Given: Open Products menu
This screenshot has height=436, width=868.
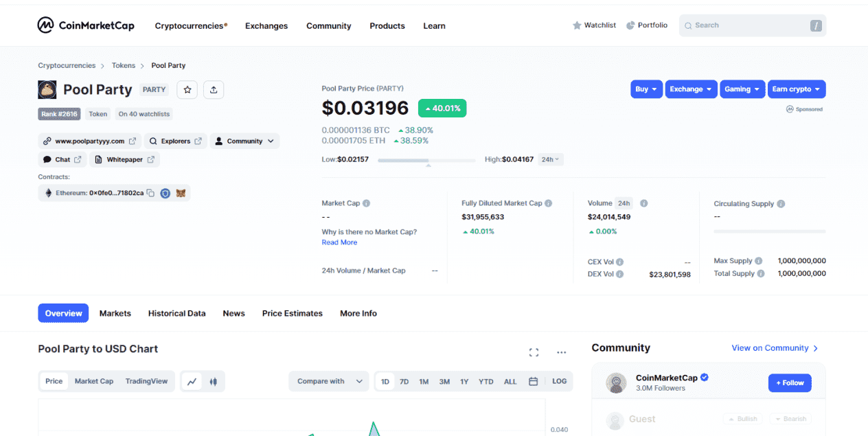Looking at the screenshot, I should [387, 26].
